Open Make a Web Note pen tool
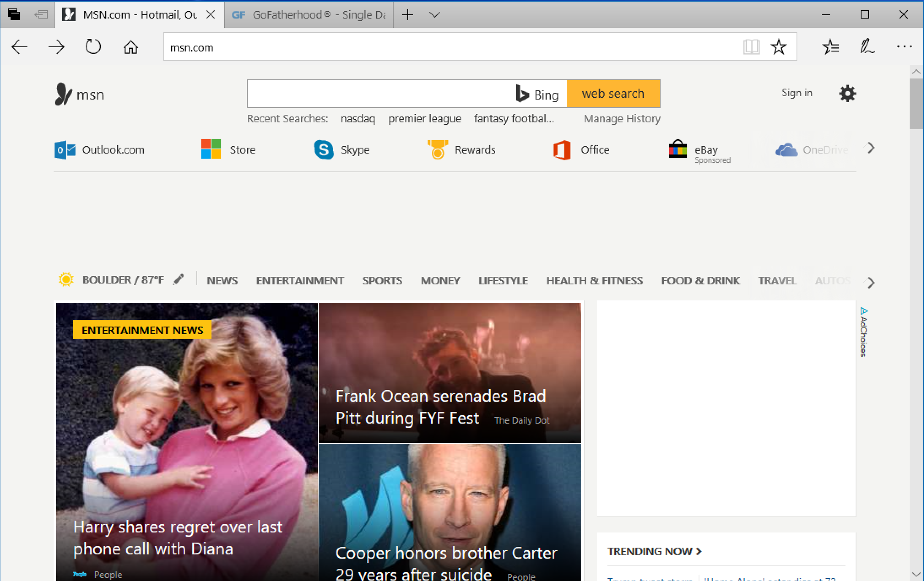924x581 pixels. [x=867, y=47]
